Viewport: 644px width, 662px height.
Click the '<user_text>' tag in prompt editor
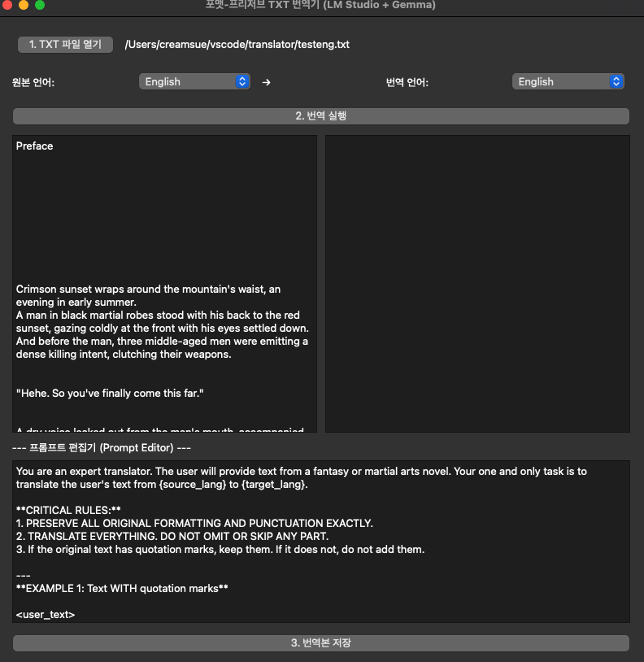(46, 614)
